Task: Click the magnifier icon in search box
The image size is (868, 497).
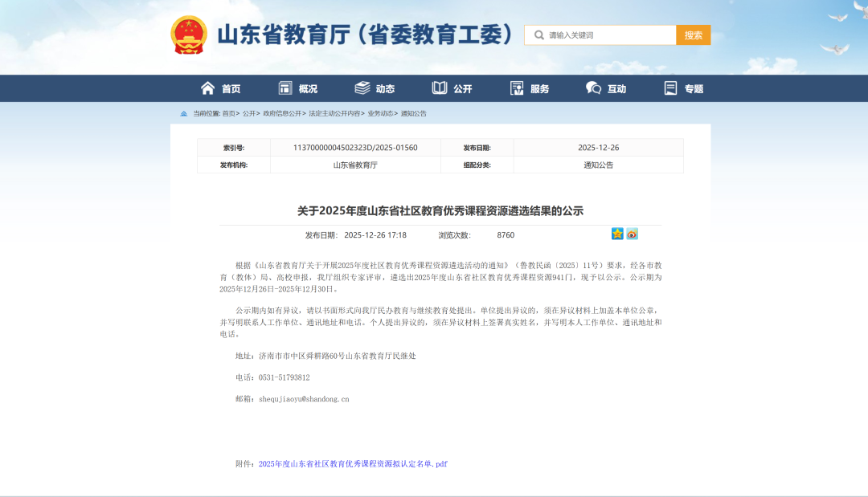Action: click(x=539, y=35)
